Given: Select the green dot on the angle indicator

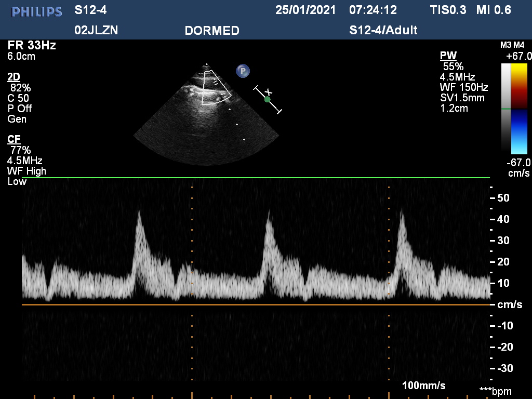Looking at the screenshot, I should [268, 99].
